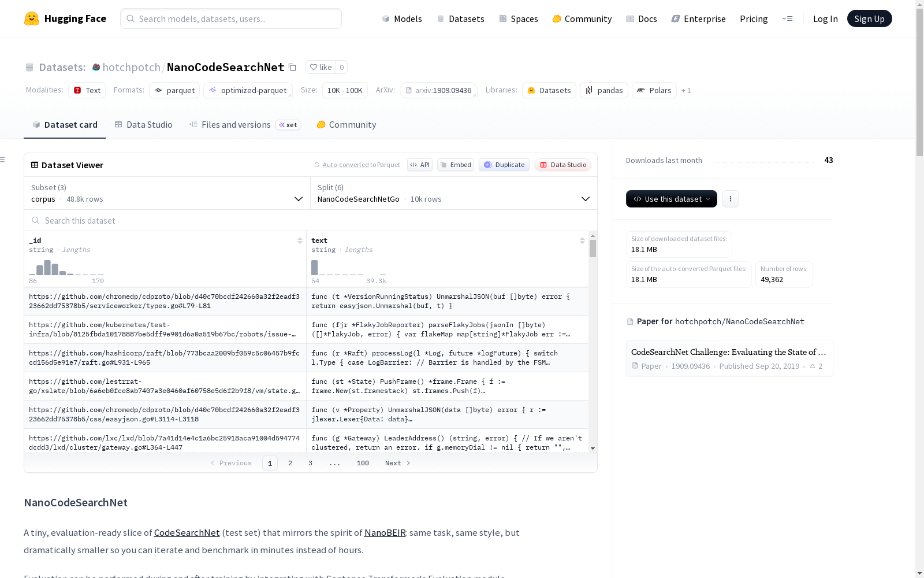Click the Log In link
This screenshot has width=924, height=578.
coord(825,18)
